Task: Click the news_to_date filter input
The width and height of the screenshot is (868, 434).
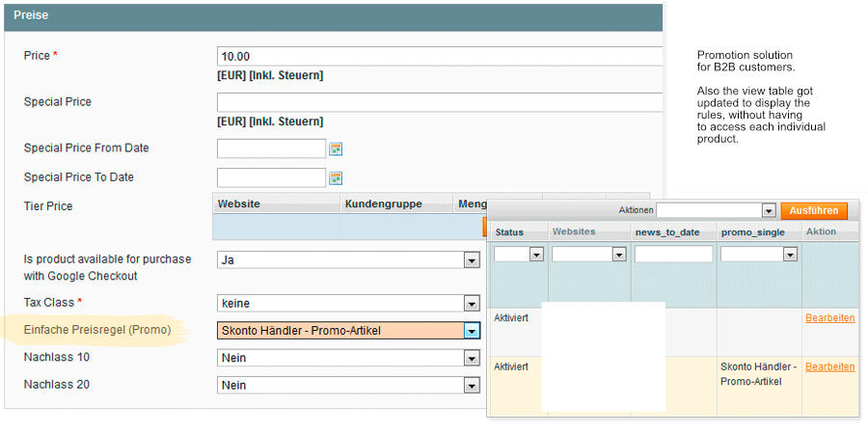Action: pos(673,255)
